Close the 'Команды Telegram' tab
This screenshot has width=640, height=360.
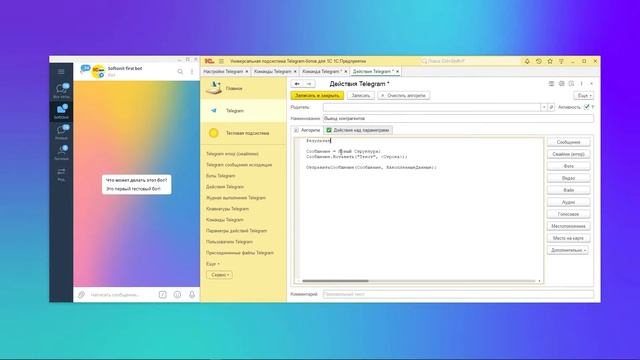pyautogui.click(x=295, y=71)
